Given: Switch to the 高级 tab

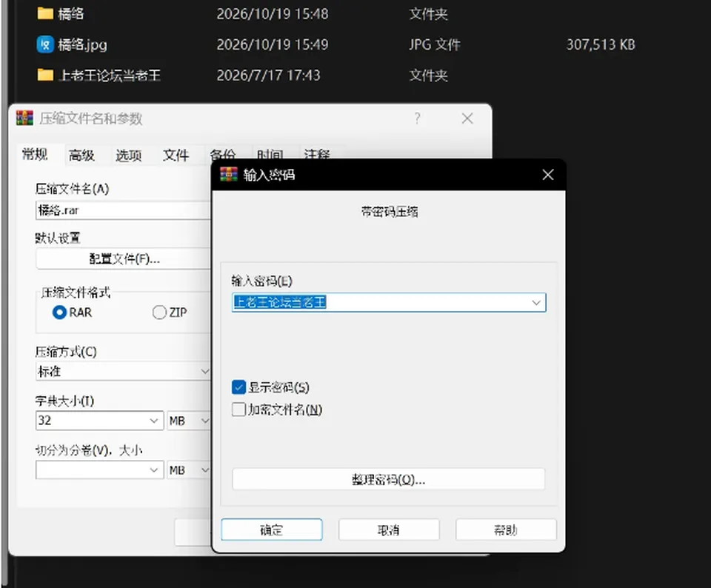Looking at the screenshot, I should click(x=81, y=156).
